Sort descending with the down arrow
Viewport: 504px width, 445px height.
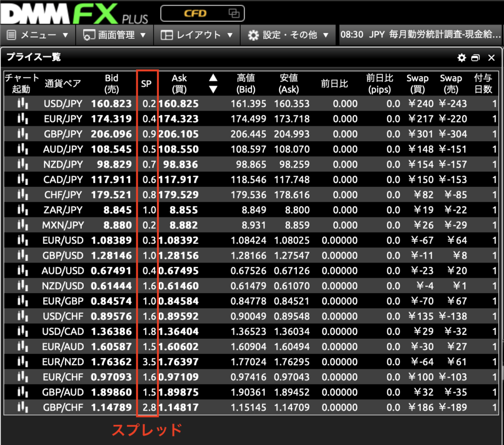click(x=213, y=89)
